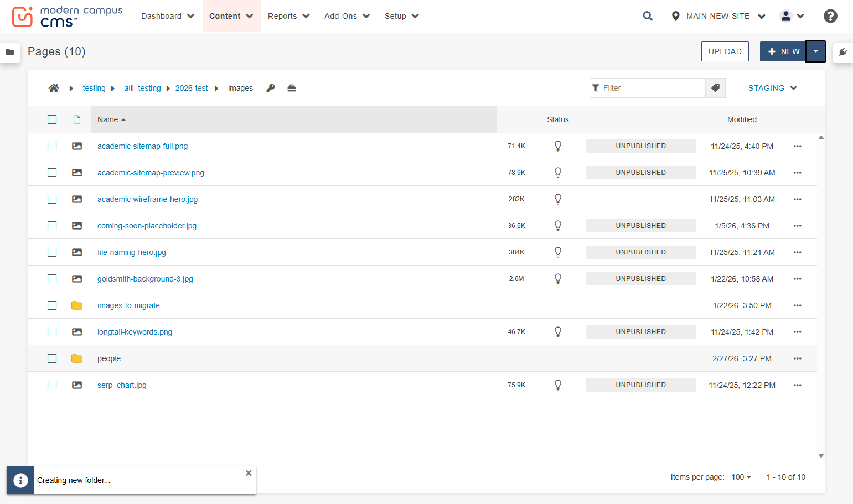Image resolution: width=853 pixels, height=504 pixels.
Task: Select checkbox for academic-sitemap-preview.png
Action: tap(52, 173)
